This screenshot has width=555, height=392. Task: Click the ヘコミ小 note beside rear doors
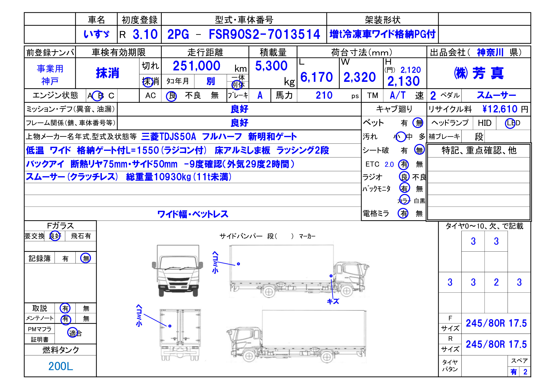point(139,315)
